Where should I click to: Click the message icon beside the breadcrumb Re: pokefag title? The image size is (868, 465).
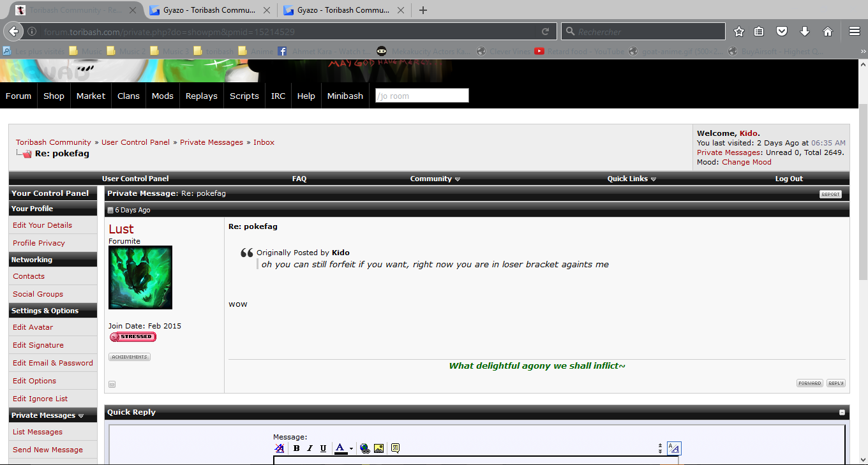coord(26,154)
